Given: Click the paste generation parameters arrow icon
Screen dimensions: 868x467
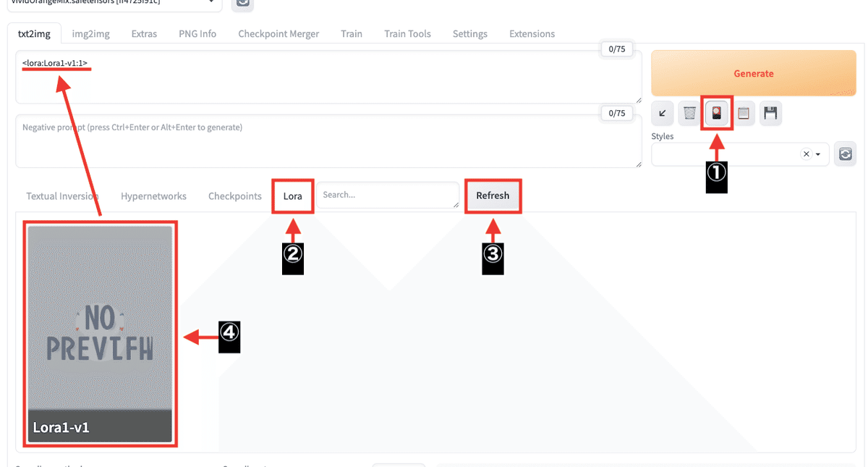Looking at the screenshot, I should coord(662,113).
